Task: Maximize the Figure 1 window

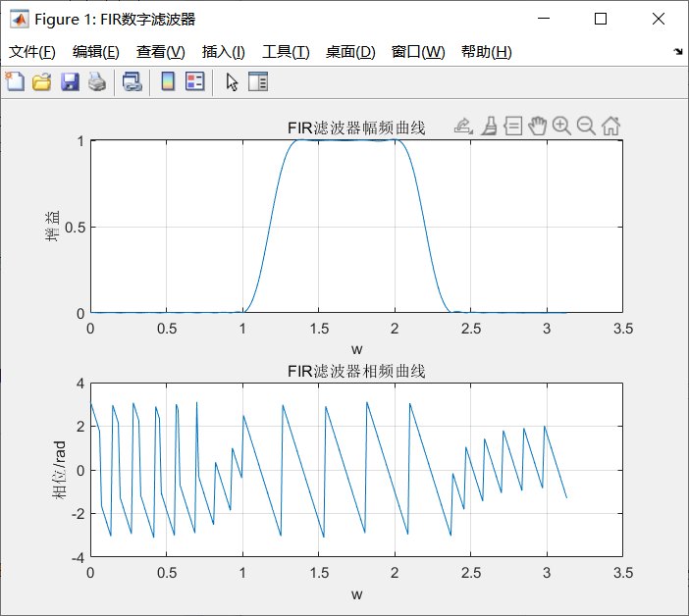Action: (601, 19)
